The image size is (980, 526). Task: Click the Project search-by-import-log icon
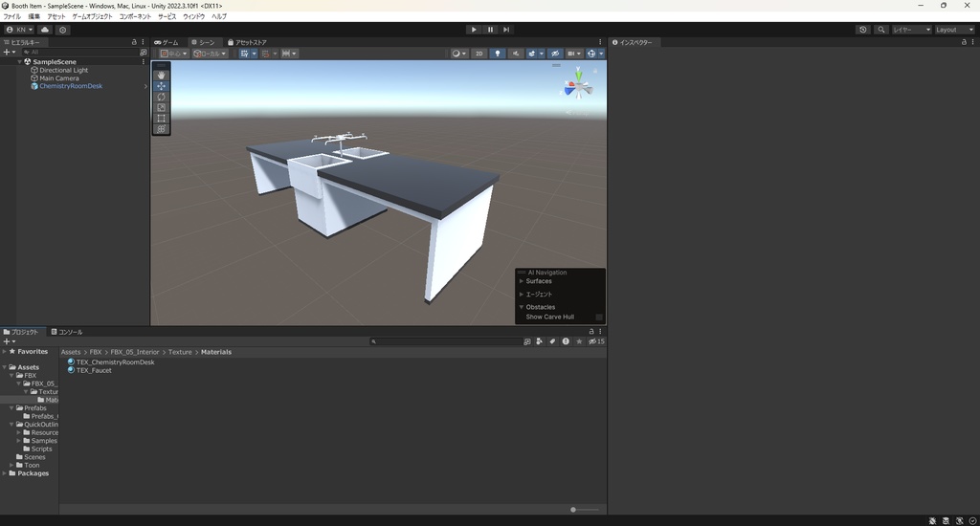tap(566, 341)
